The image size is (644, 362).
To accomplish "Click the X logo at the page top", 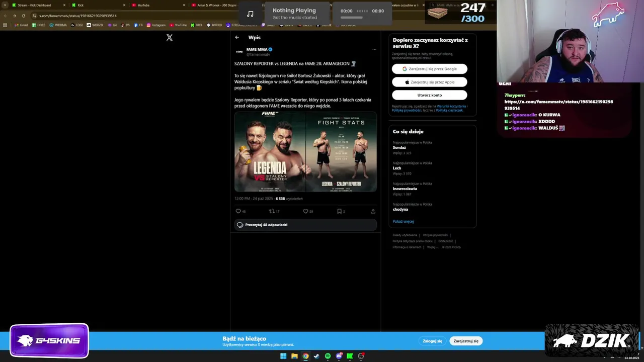I will pyautogui.click(x=170, y=38).
